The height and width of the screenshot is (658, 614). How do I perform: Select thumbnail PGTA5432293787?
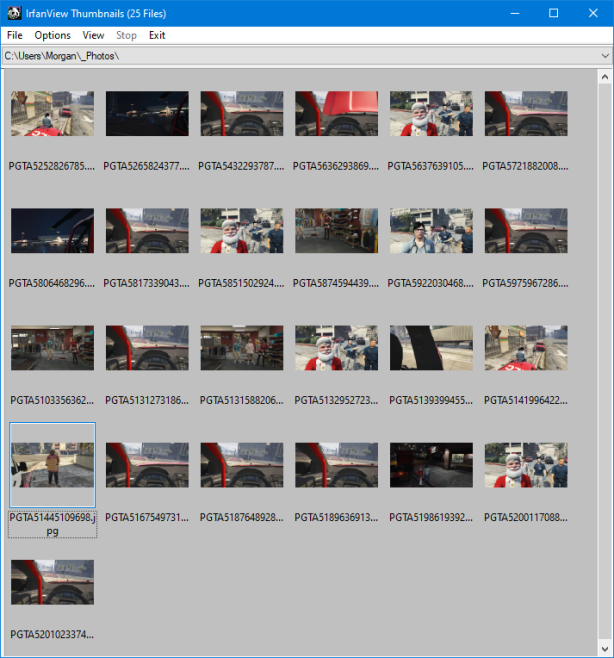coord(242,113)
